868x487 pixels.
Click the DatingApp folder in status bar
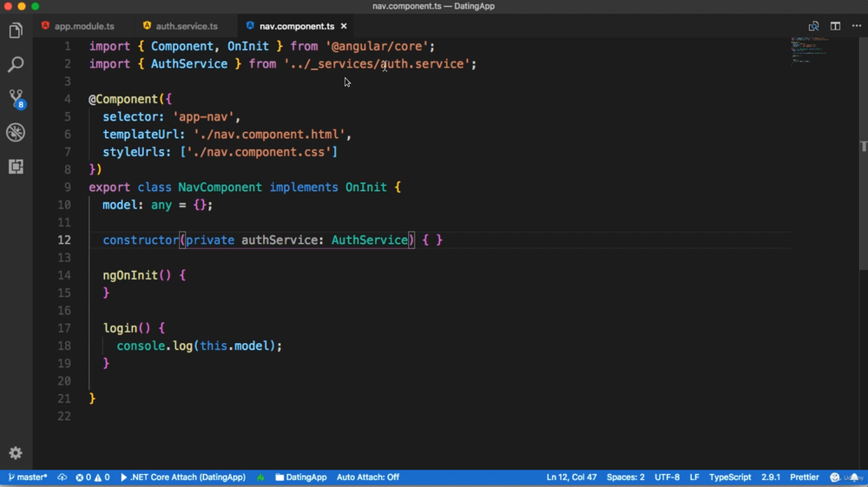coord(301,477)
